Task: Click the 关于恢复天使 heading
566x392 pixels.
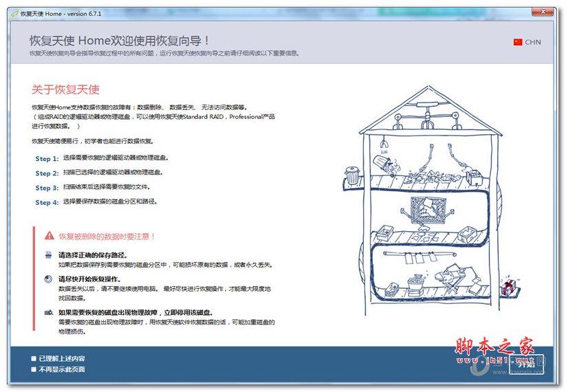Action: tap(65, 89)
